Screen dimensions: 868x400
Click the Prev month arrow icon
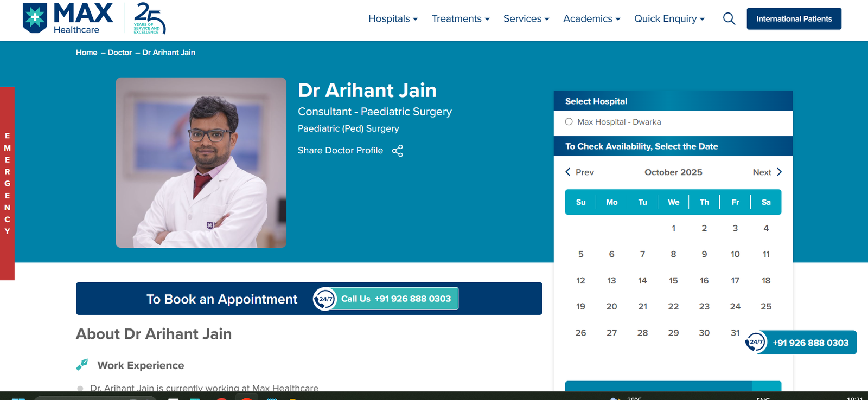tap(568, 172)
